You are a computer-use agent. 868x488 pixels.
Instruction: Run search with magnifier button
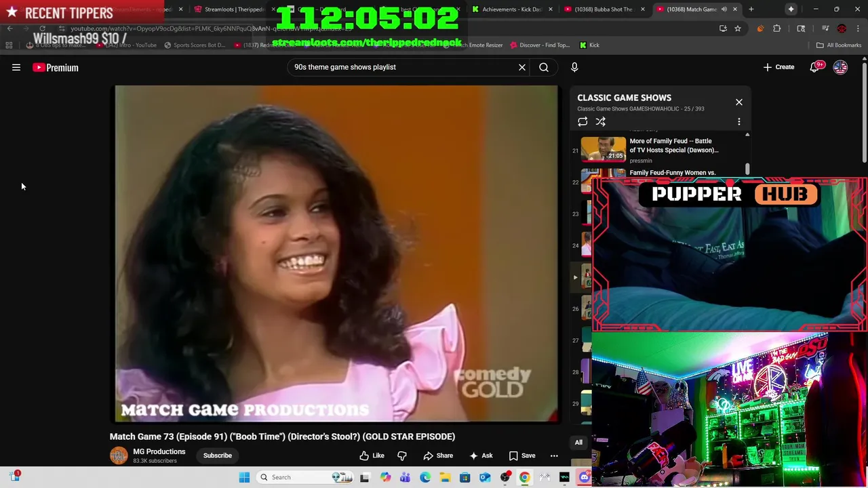(x=544, y=67)
